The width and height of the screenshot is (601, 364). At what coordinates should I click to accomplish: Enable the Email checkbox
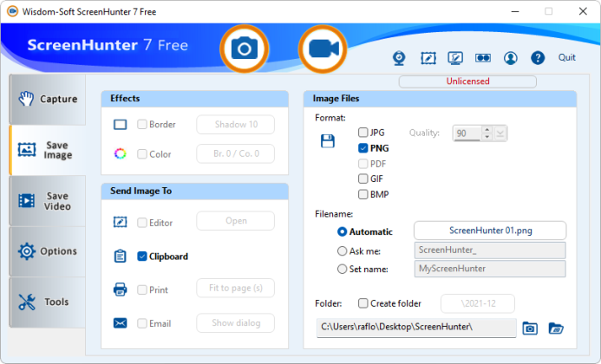pyautogui.click(x=142, y=323)
